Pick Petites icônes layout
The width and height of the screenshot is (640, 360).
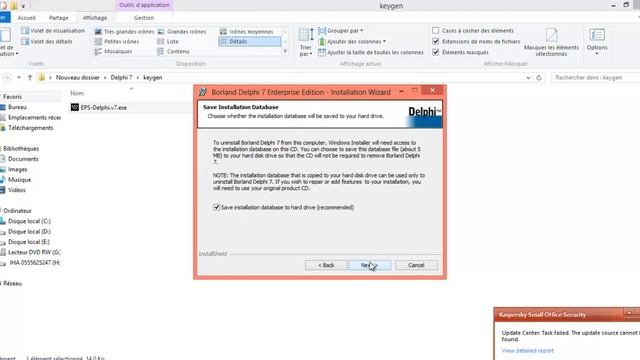click(x=117, y=42)
